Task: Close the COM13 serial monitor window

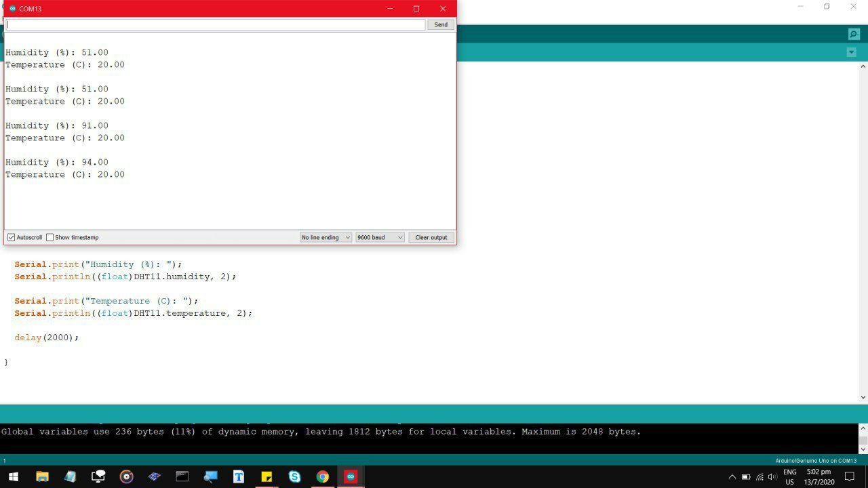Action: coord(443,9)
